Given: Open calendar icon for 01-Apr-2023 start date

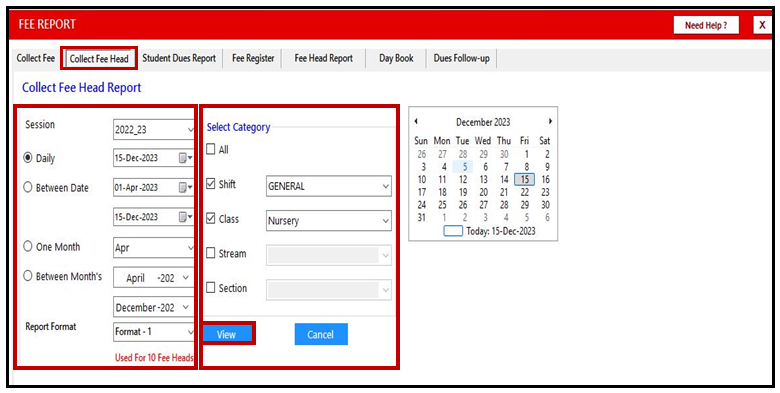Looking at the screenshot, I should click(185, 188).
